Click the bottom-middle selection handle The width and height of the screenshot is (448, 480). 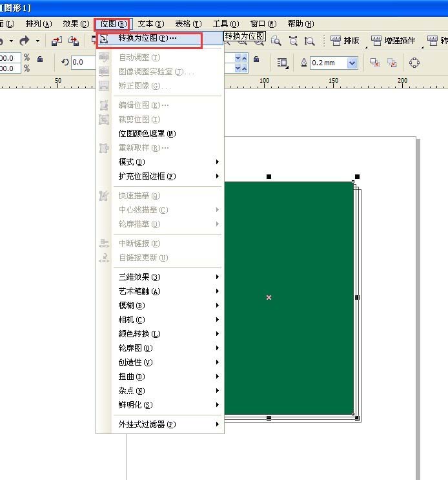click(269, 418)
